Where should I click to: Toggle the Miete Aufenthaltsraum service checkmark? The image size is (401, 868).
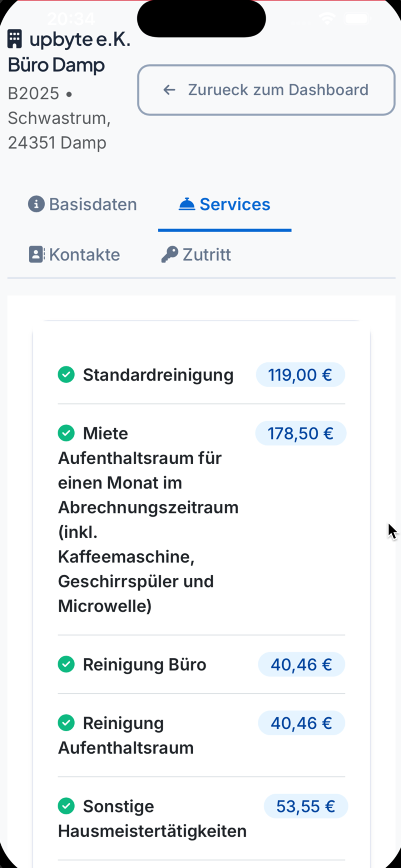tap(66, 433)
